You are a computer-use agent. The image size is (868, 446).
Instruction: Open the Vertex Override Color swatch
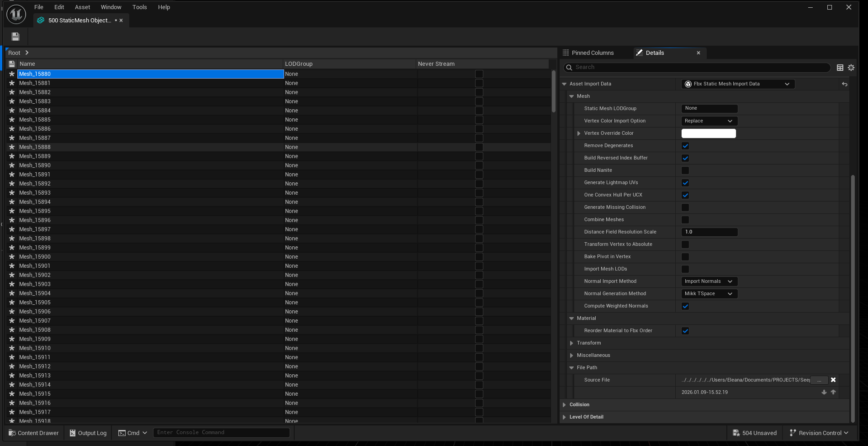[709, 133]
